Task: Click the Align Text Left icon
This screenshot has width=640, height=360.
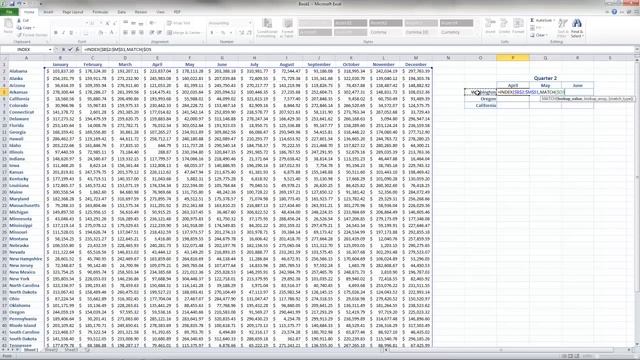Action: pyautogui.click(x=126, y=33)
